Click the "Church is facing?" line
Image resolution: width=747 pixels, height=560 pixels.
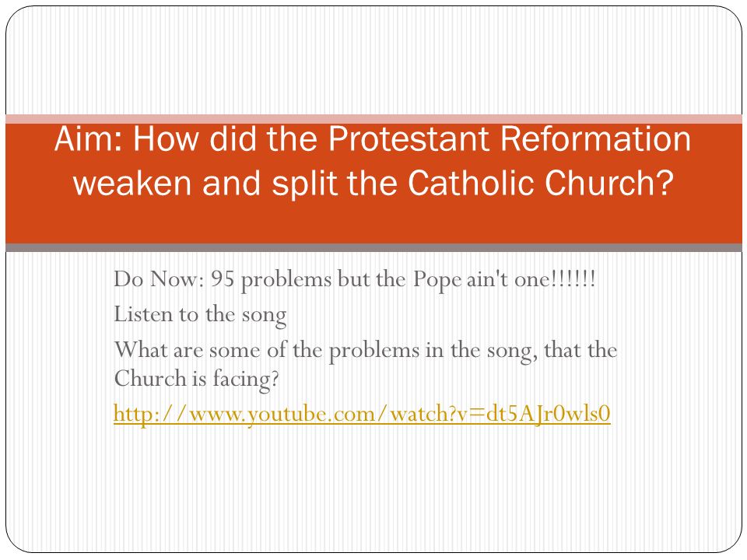[x=196, y=380]
